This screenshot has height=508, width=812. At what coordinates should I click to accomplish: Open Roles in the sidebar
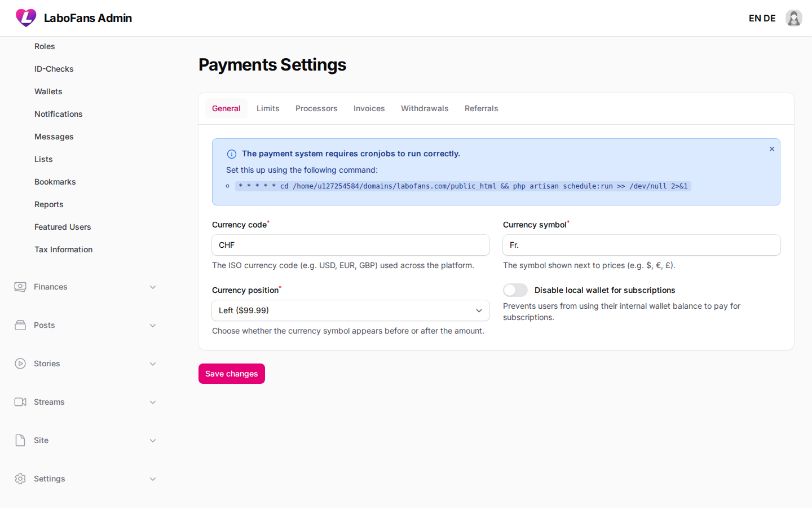tap(45, 46)
